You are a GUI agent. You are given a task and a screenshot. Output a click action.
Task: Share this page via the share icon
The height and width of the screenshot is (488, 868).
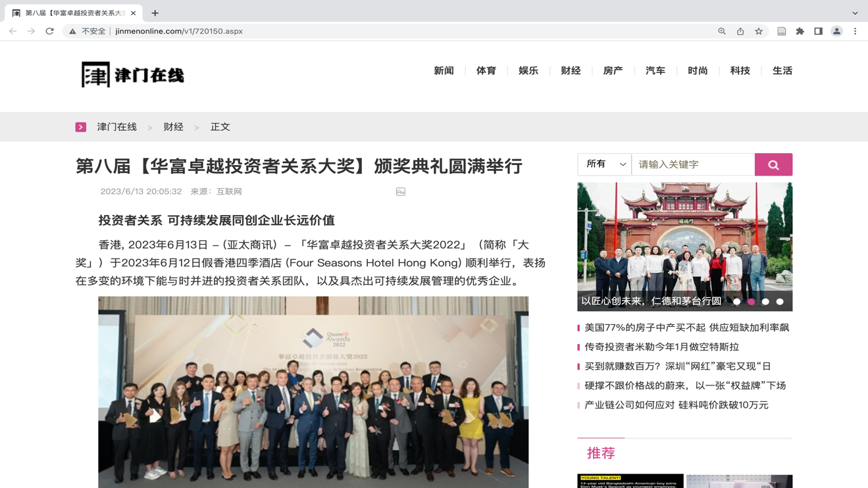pos(740,31)
